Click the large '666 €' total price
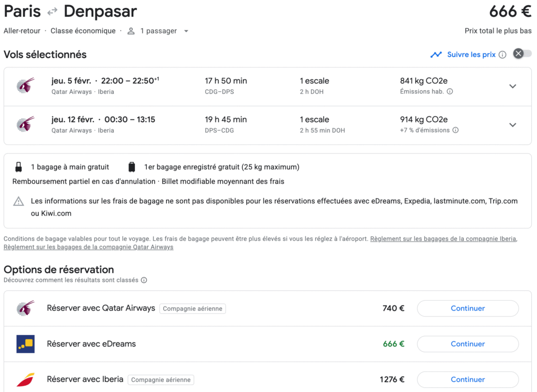This screenshot has width=537, height=392. [510, 12]
